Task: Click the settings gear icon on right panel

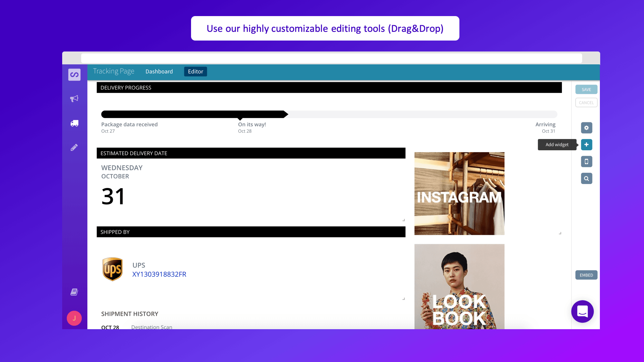Action: [x=586, y=128]
